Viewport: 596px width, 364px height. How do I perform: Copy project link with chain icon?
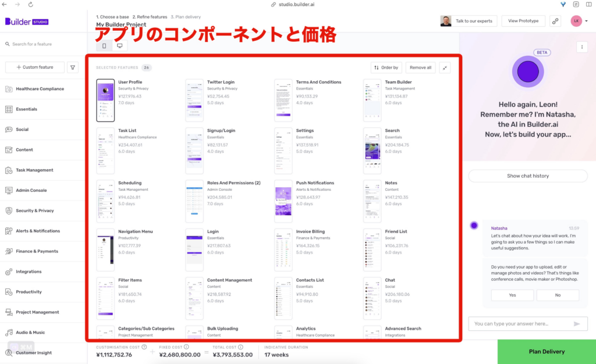[555, 22]
